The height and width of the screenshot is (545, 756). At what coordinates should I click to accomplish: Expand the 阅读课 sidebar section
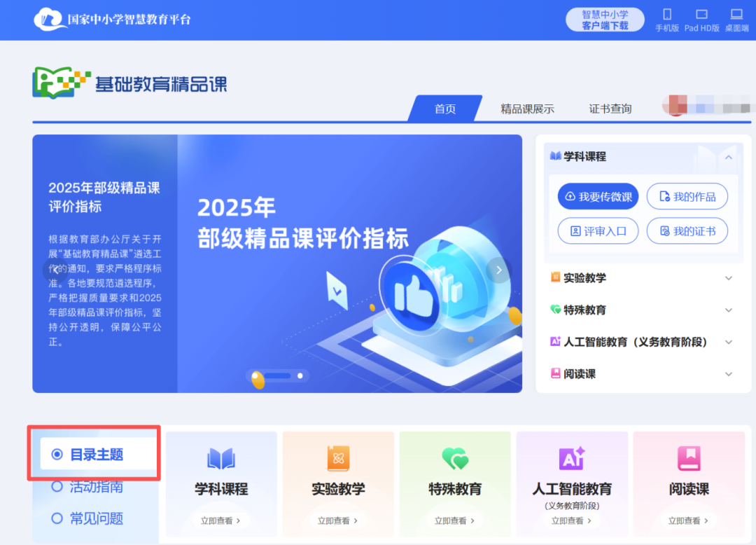pyautogui.click(x=729, y=374)
